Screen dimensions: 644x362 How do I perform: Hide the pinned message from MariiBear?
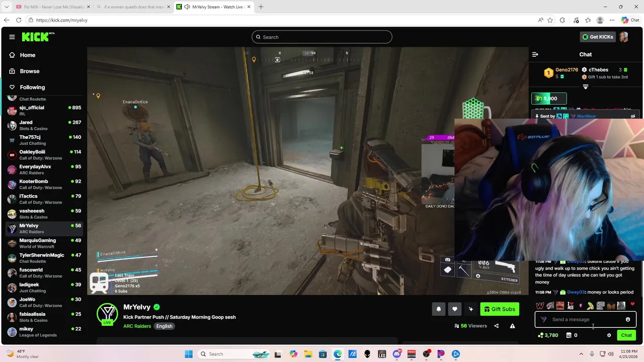(633, 116)
